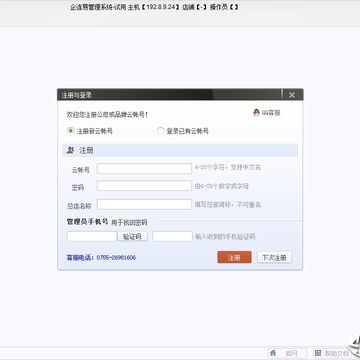Click the 验证码 send code button
Image resolution: width=360 pixels, height=360 pixels.
click(x=133, y=237)
